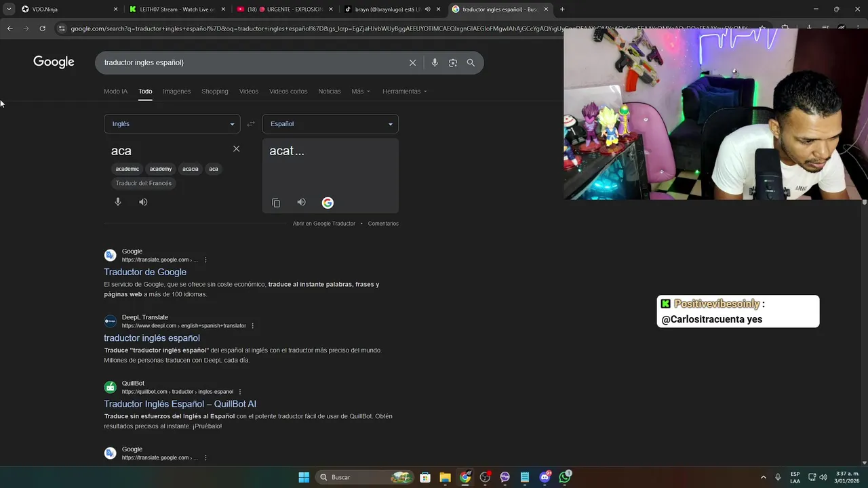Image resolution: width=868 pixels, height=488 pixels.
Task: Select the Videos cortos tab
Action: [288, 91]
